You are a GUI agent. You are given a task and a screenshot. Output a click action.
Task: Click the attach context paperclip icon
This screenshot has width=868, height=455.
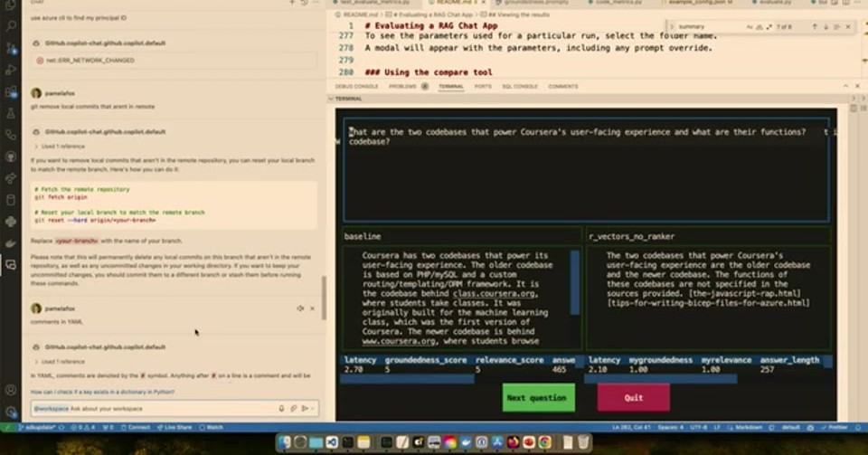293,409
